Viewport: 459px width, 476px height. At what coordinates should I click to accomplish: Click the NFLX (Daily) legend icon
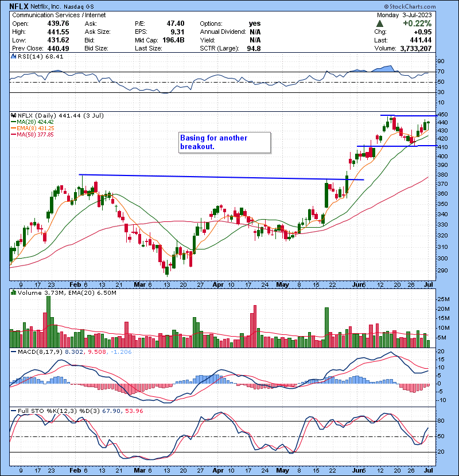tap(13, 115)
